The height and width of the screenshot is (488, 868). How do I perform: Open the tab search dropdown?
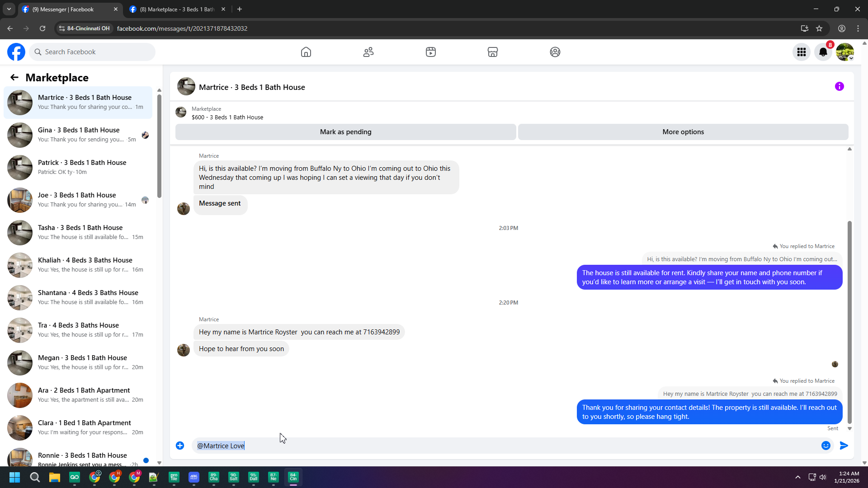9,9
